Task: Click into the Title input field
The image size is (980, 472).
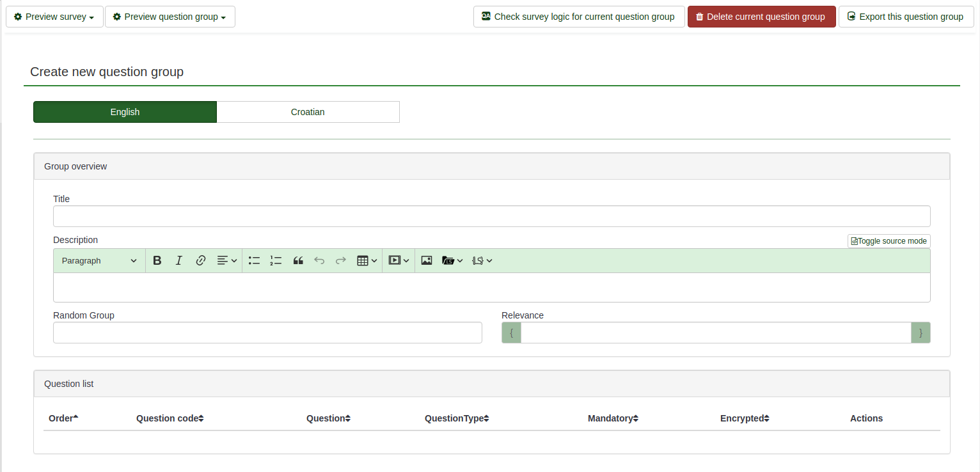Action: coord(491,216)
